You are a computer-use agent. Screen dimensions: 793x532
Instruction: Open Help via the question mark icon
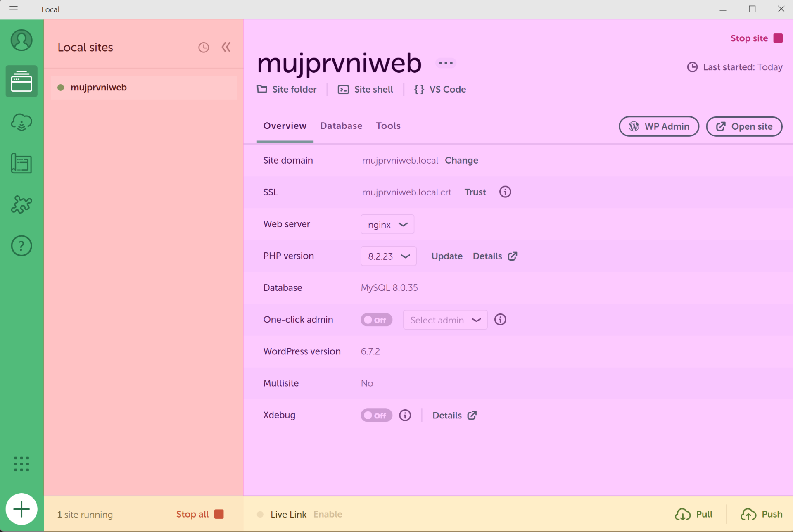(21, 246)
